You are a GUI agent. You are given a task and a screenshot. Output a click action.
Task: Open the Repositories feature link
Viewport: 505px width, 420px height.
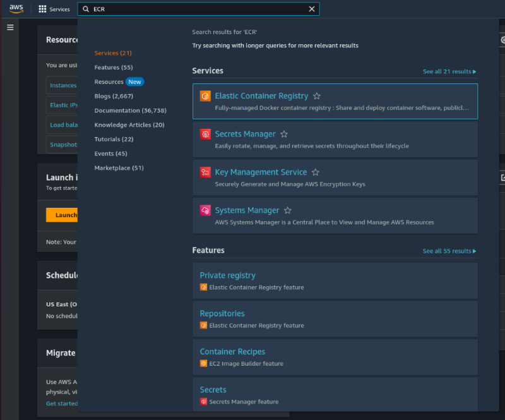[x=222, y=313]
